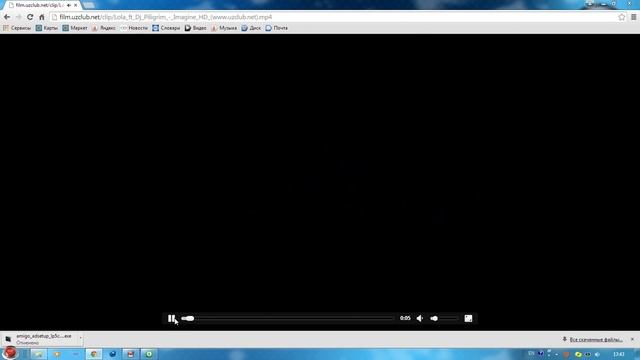This screenshot has width=640, height=360.
Task: Open the Windows Start button
Action: [x=10, y=353]
